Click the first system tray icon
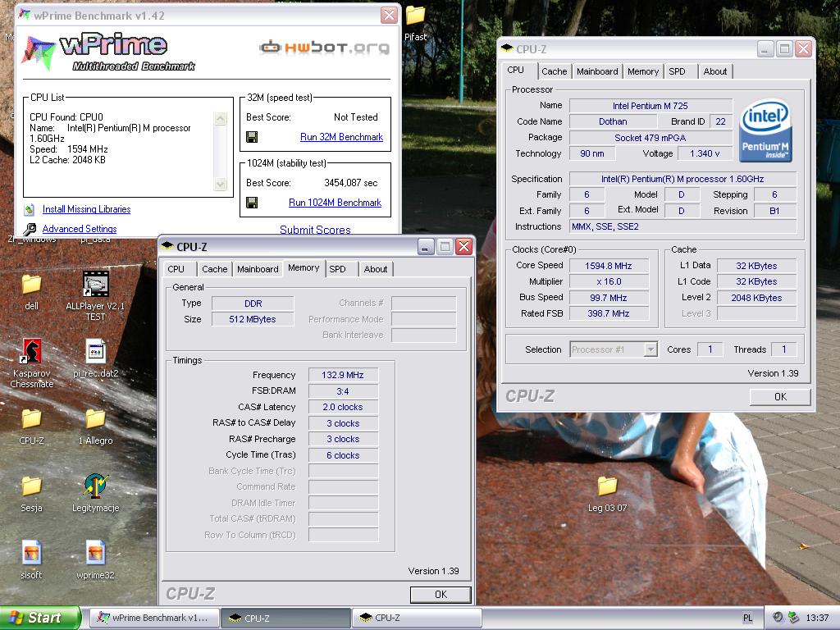 [x=778, y=618]
